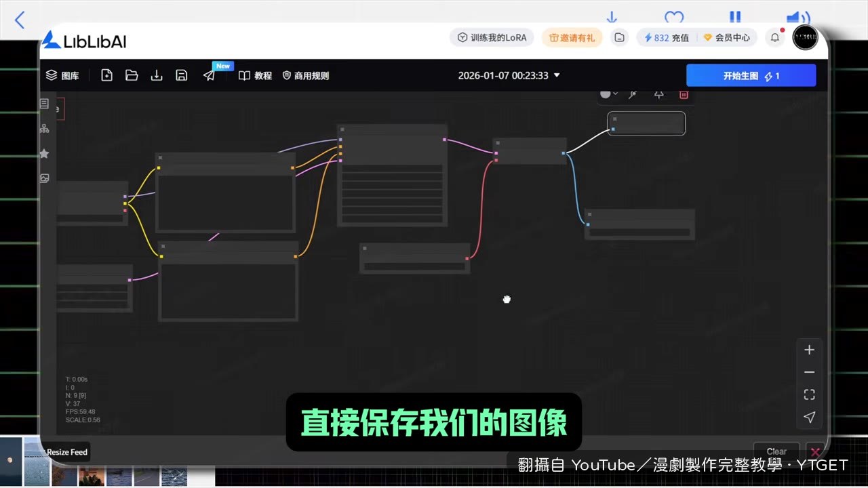Open the folder icon beside 邀请有礼
The width and height of the screenshot is (868, 488).
pos(619,38)
